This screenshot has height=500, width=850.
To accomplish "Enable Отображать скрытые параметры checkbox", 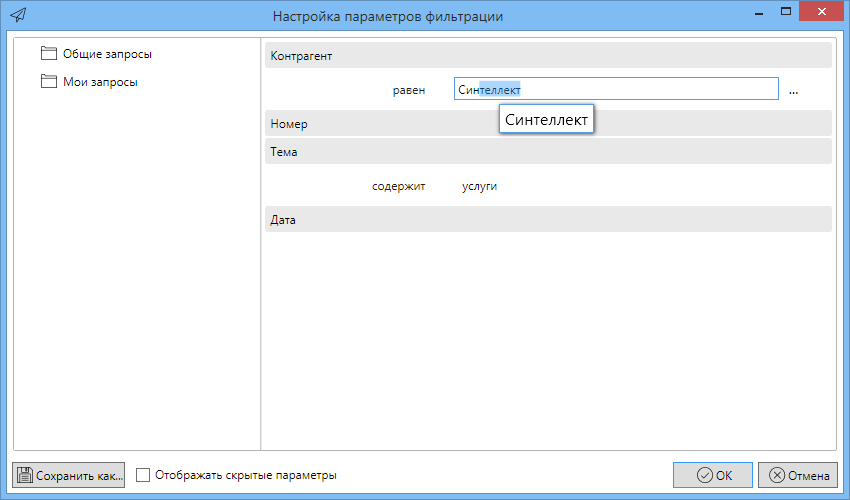I will coord(143,475).
